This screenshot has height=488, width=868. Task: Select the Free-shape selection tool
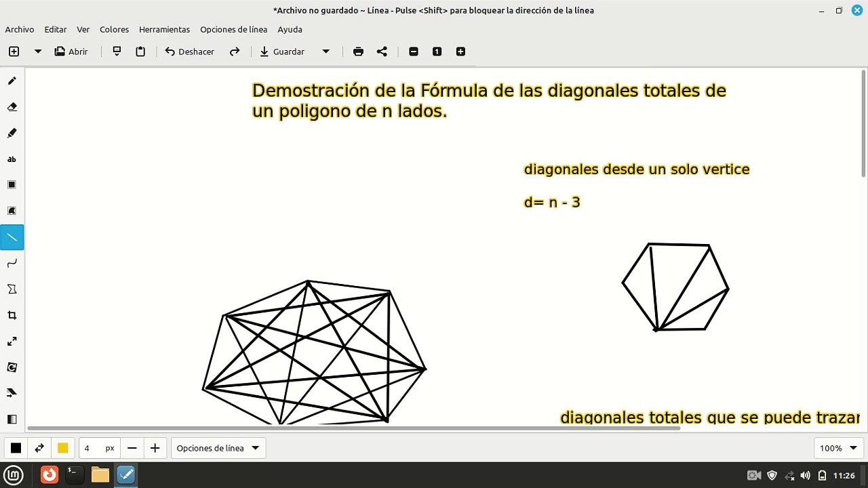pyautogui.click(x=12, y=211)
